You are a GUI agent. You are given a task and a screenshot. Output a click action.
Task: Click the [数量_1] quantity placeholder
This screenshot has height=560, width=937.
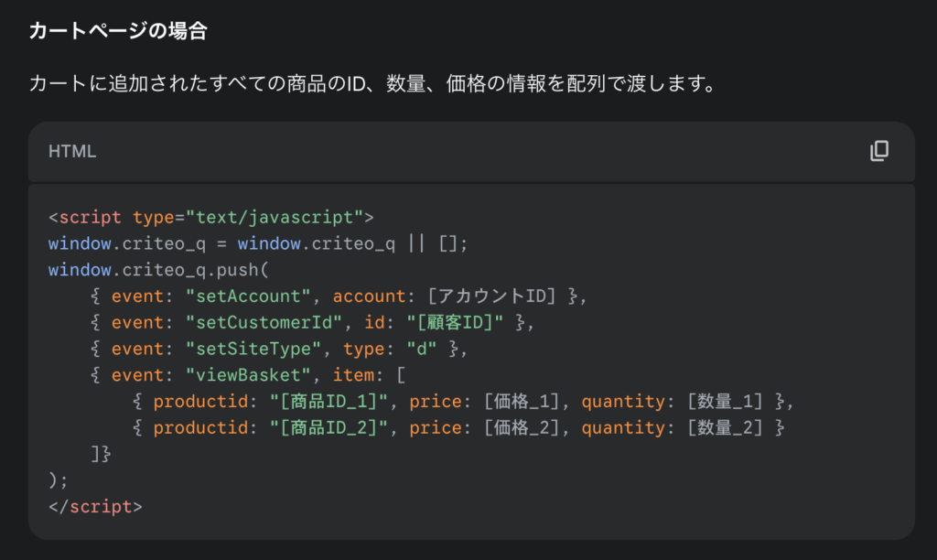(725, 402)
